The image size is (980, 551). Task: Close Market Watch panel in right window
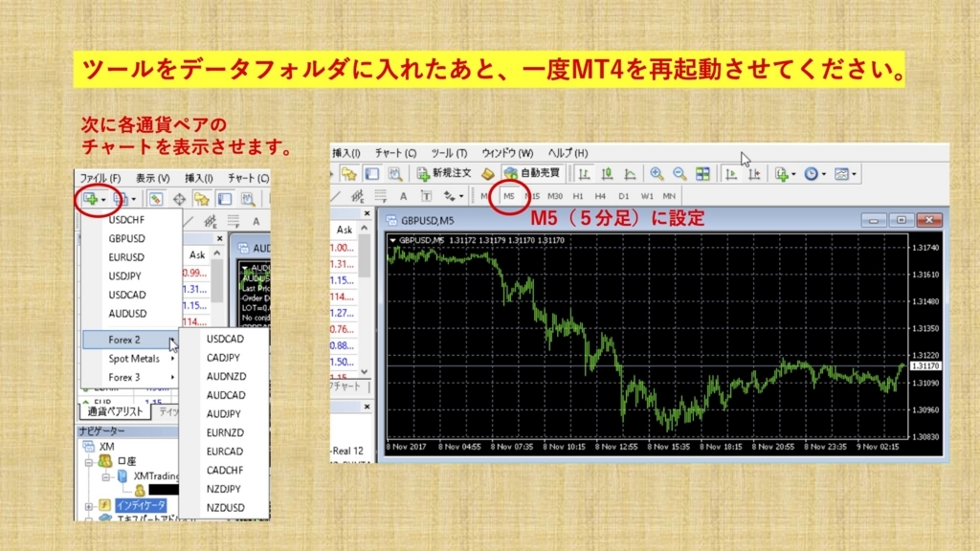tap(367, 213)
